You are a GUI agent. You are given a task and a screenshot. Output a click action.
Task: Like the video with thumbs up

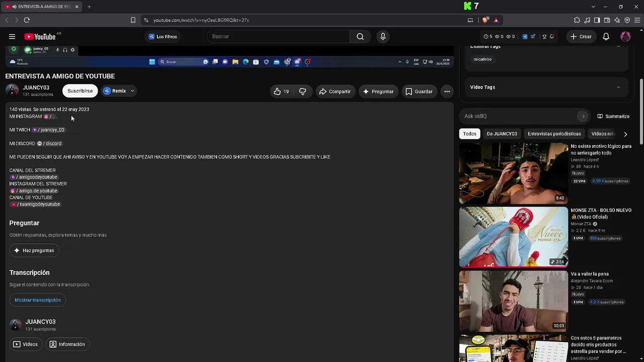[281, 92]
